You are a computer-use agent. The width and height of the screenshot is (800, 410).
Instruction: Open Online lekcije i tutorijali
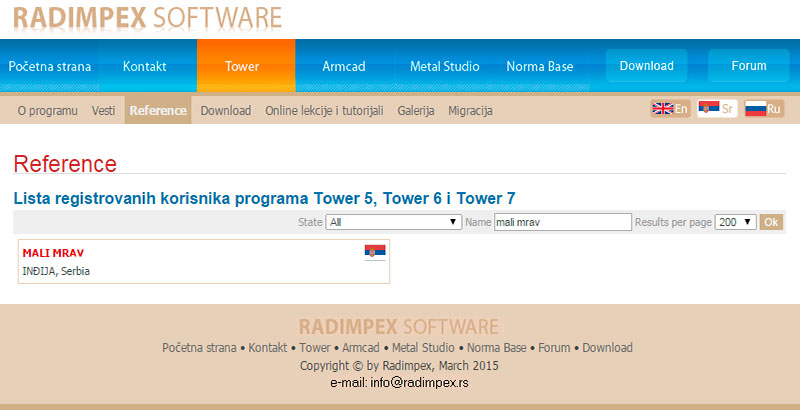324,111
